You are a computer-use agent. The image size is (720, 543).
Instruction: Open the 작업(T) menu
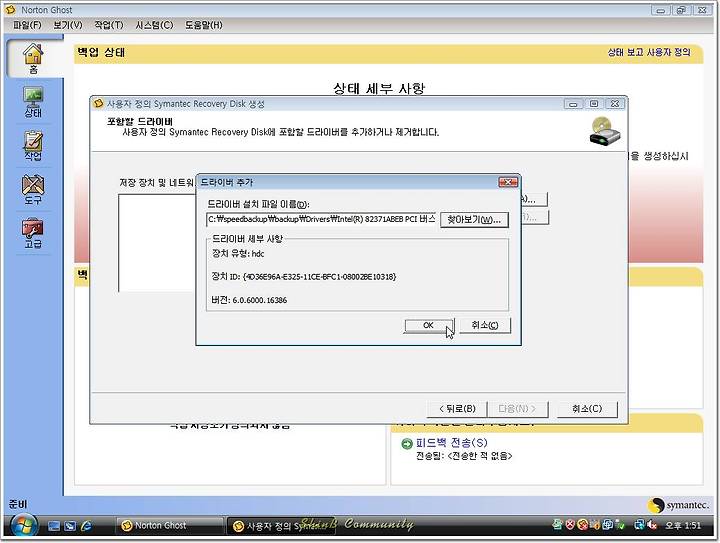click(109, 25)
